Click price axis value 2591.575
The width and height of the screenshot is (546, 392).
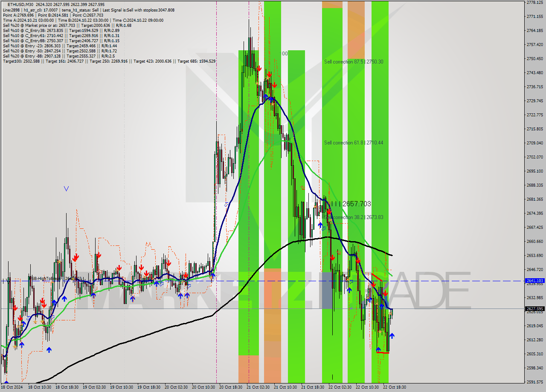pos(534,382)
